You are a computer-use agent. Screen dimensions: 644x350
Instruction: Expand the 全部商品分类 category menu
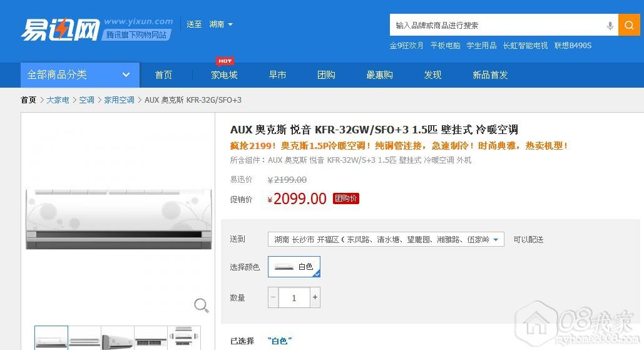78,75
